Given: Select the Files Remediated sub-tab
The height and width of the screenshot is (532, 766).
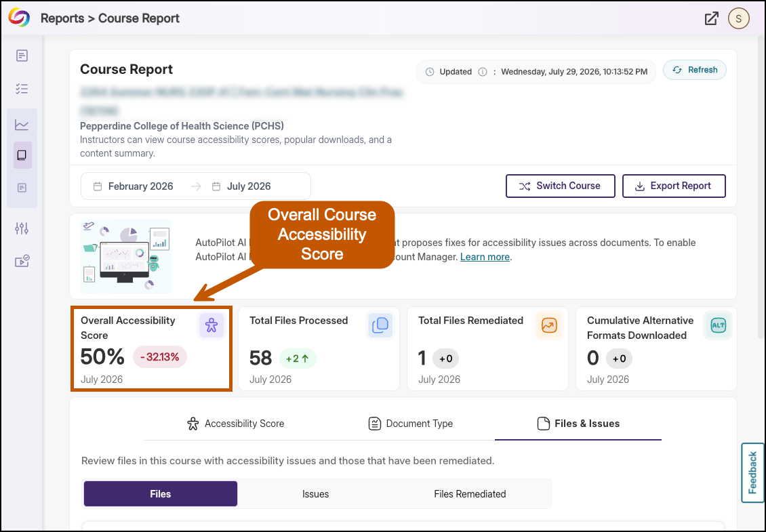Looking at the screenshot, I should coord(470,494).
